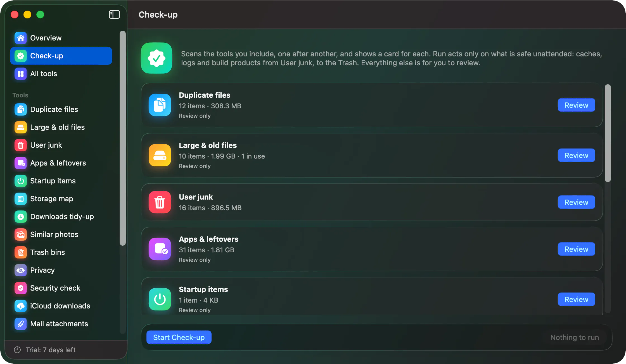626x364 pixels.
Task: Click the '10 items · 1.99 GB · 1 in use' text
Action: pyautogui.click(x=222, y=156)
